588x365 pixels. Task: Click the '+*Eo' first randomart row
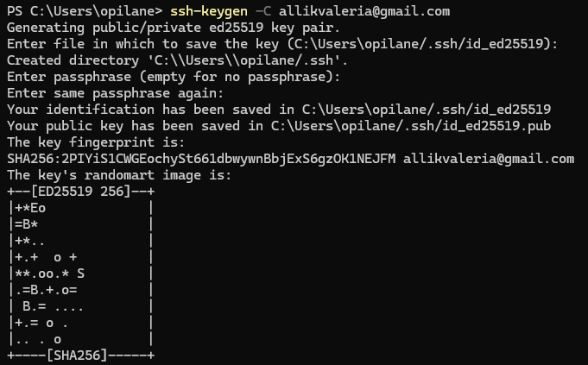pos(32,208)
